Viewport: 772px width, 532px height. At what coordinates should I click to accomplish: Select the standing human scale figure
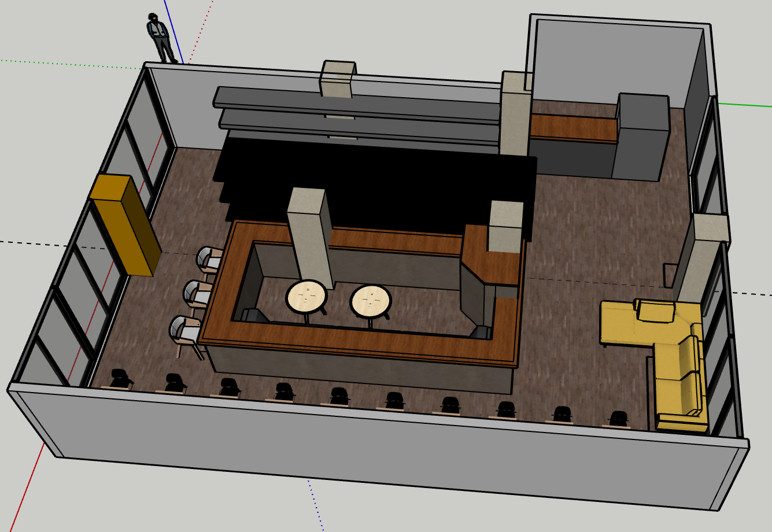click(x=160, y=38)
